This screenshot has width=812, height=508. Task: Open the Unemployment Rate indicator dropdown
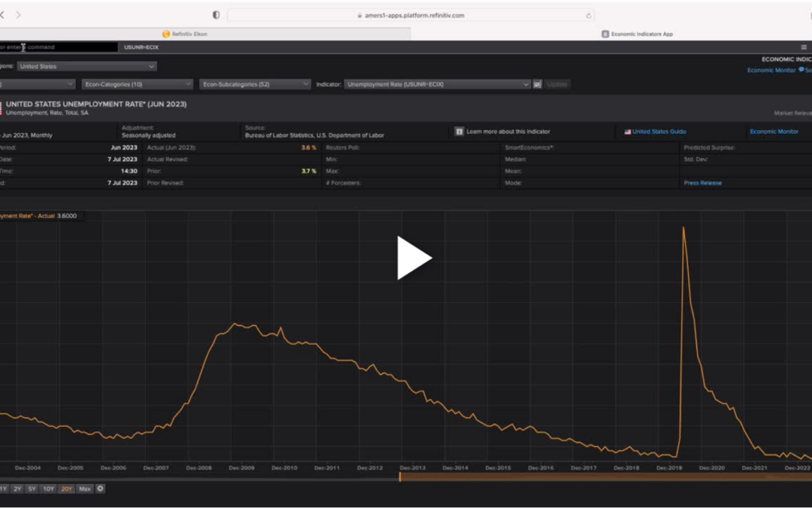(437, 84)
